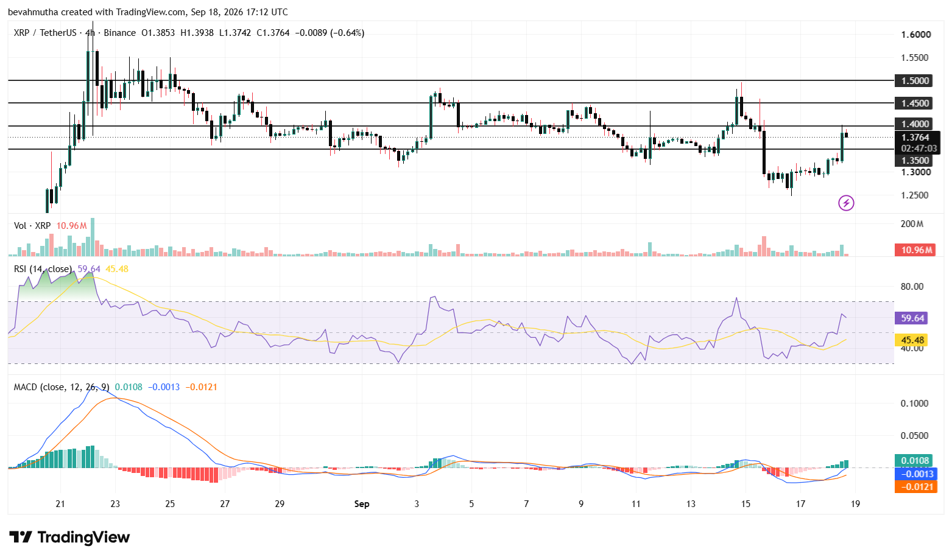952x560 pixels.
Task: Click the 19 date on time axis
Action: (855, 504)
